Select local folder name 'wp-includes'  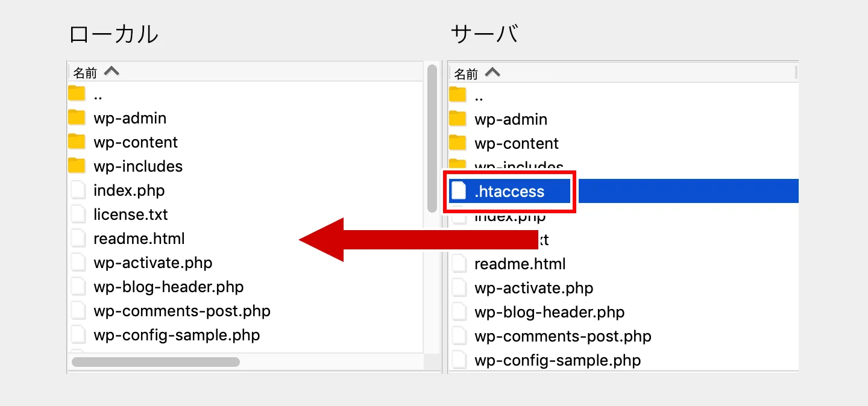[138, 166]
